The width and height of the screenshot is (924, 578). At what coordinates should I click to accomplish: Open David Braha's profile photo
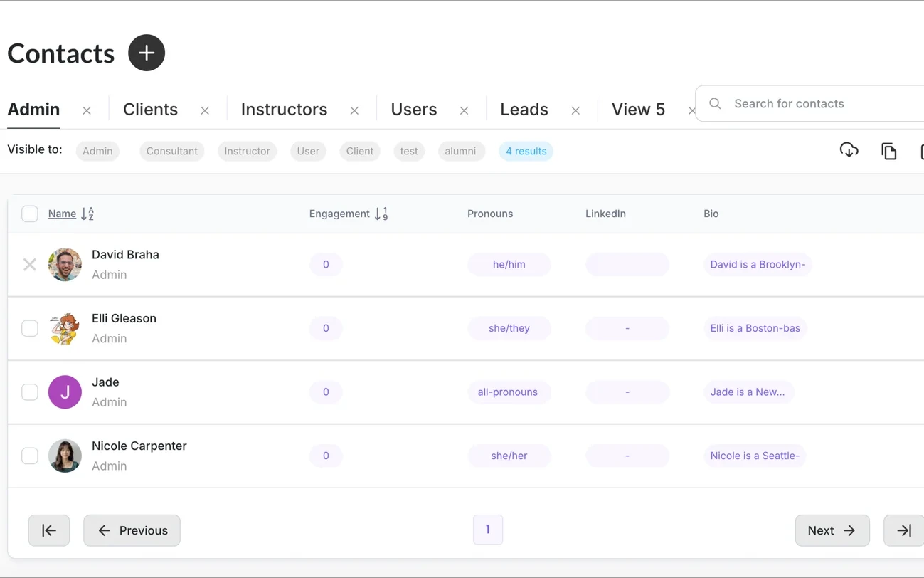pyautogui.click(x=65, y=265)
